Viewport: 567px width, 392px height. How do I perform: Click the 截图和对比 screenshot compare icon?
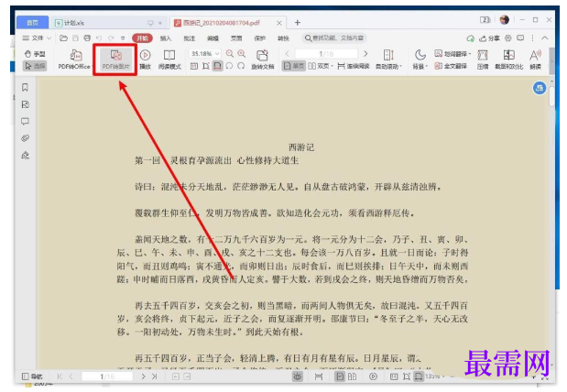click(508, 55)
